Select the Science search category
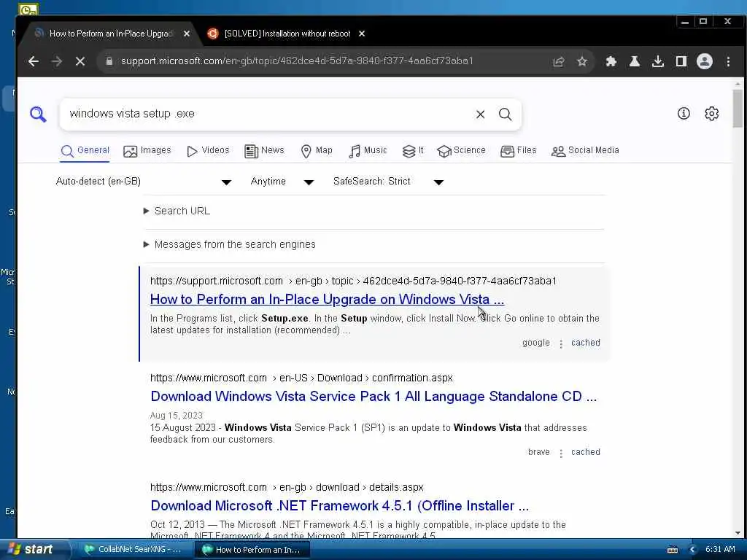This screenshot has width=747, height=560. coord(462,151)
